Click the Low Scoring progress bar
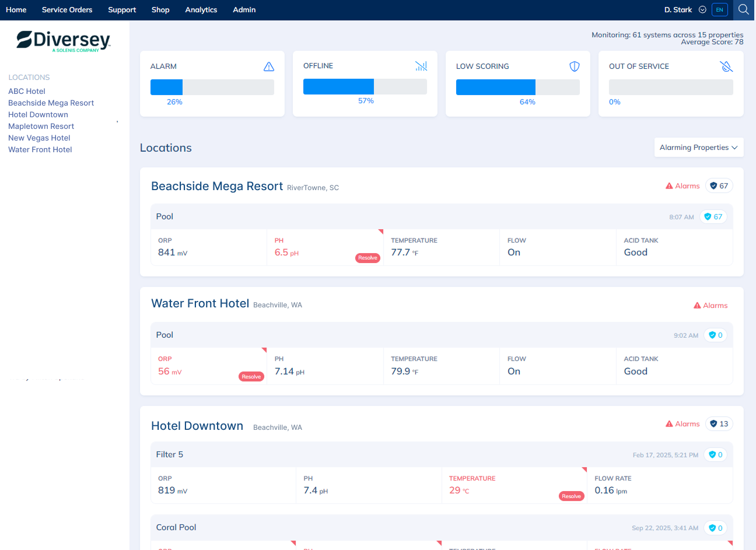The width and height of the screenshot is (756, 550). click(x=517, y=87)
